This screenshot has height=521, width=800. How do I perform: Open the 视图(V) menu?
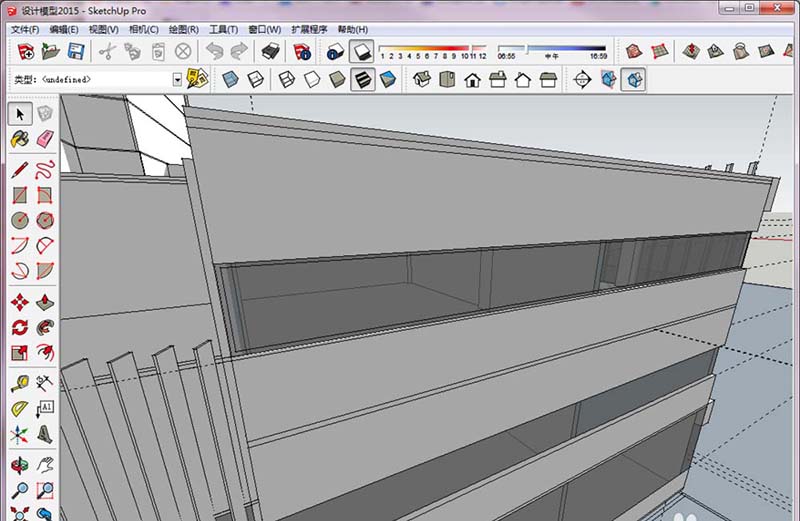pyautogui.click(x=104, y=30)
